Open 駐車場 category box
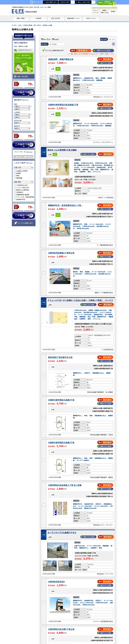The width and height of the screenshot is (129, 644). click(113, 11)
